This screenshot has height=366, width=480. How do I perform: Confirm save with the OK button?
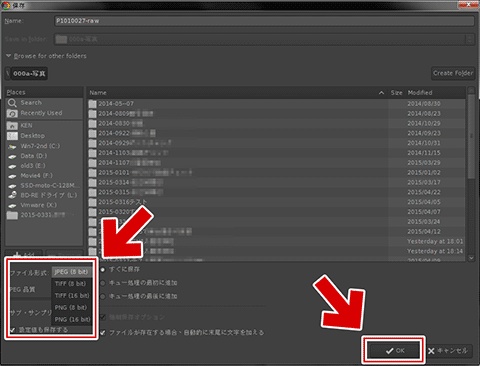(395, 351)
